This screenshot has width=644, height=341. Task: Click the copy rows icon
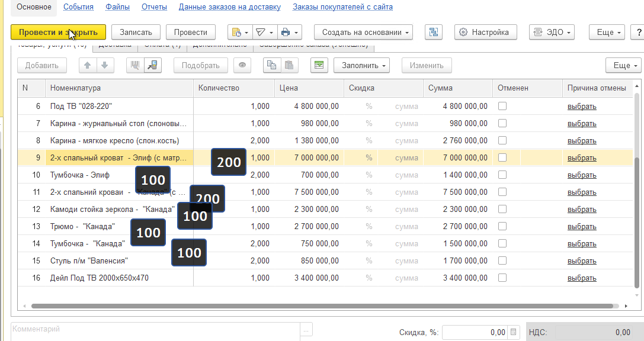click(272, 65)
